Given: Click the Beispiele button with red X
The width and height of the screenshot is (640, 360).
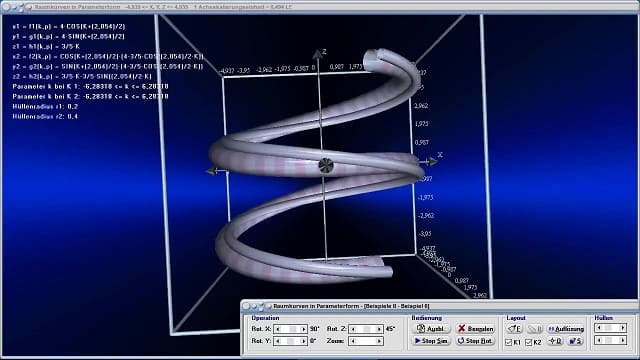Looking at the screenshot, I should coord(476,329).
